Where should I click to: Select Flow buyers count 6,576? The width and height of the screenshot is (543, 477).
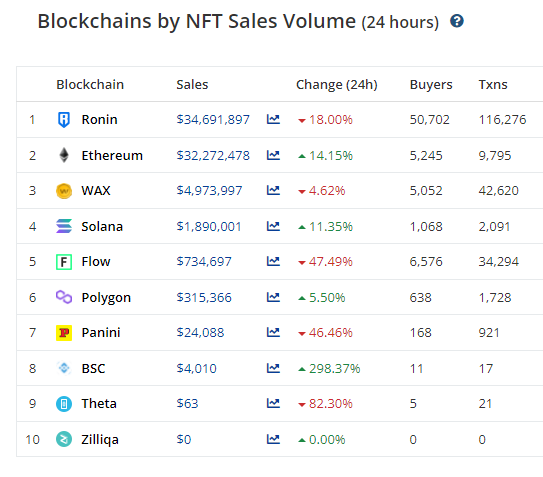pyautogui.click(x=426, y=262)
